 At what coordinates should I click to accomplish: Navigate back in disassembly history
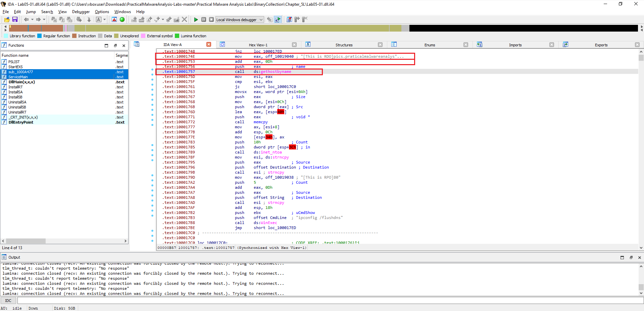(26, 19)
